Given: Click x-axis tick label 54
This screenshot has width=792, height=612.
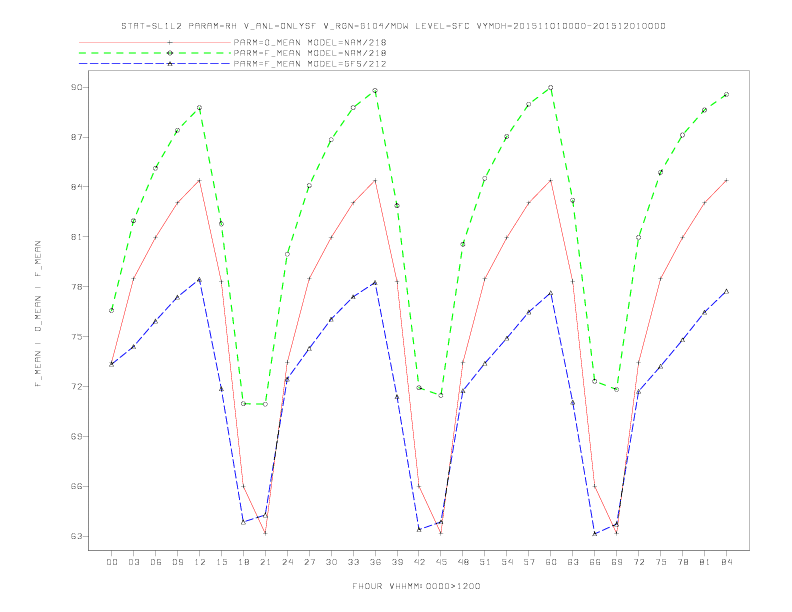Looking at the screenshot, I should [507, 562].
